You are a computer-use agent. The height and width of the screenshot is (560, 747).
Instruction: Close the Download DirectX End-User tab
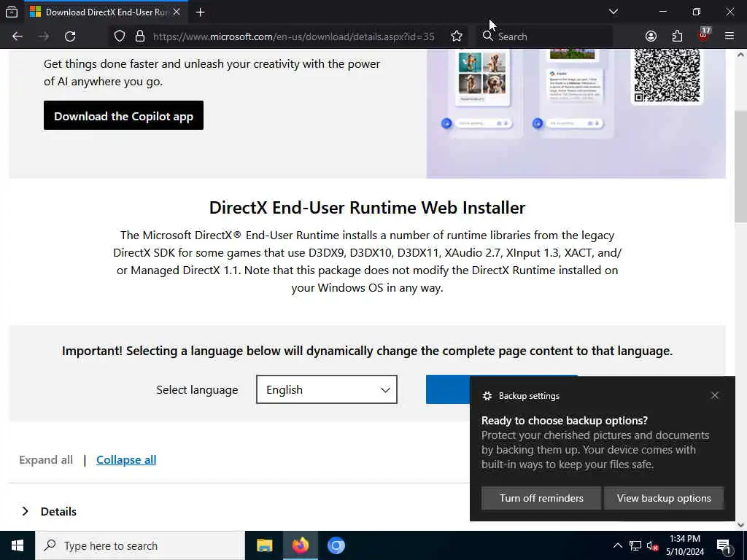(177, 12)
